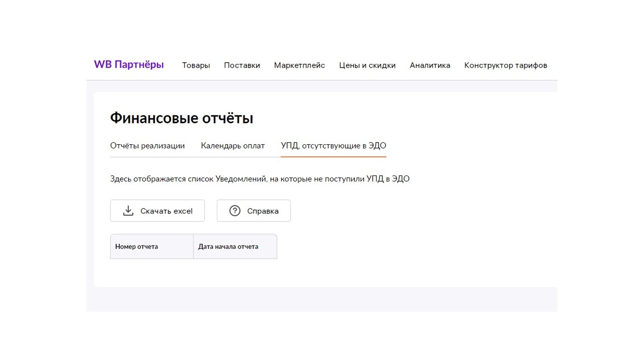Open Конструктор тарифов section
The width and height of the screenshot is (644, 362).
coord(506,65)
